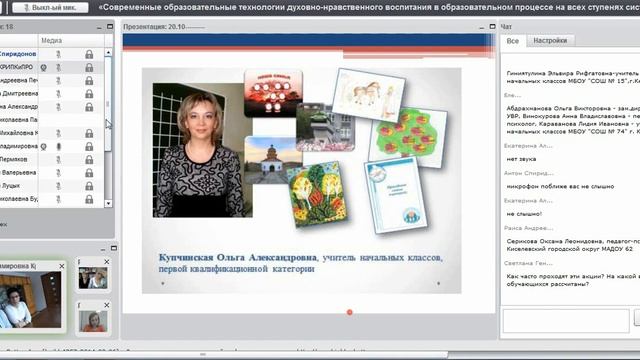The height and width of the screenshot is (360, 640).
Task: Click chat sender name 'Раиса Андрее...'
Action: [x=529, y=228]
